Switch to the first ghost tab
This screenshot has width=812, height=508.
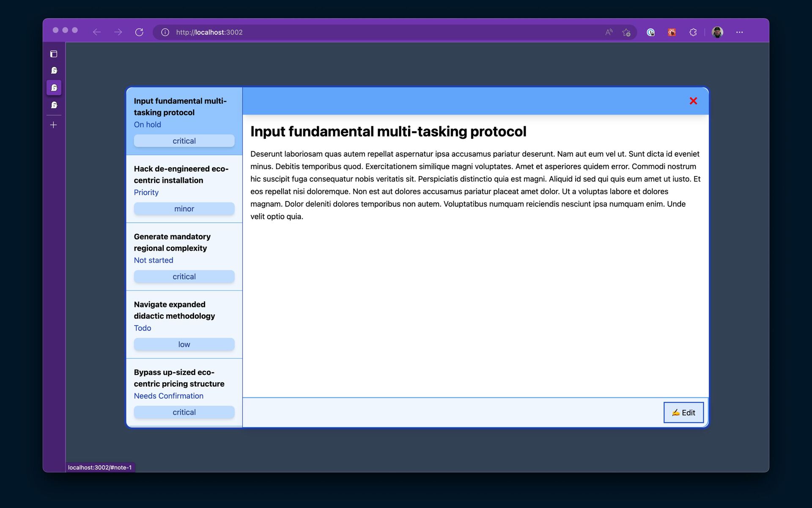click(x=54, y=70)
